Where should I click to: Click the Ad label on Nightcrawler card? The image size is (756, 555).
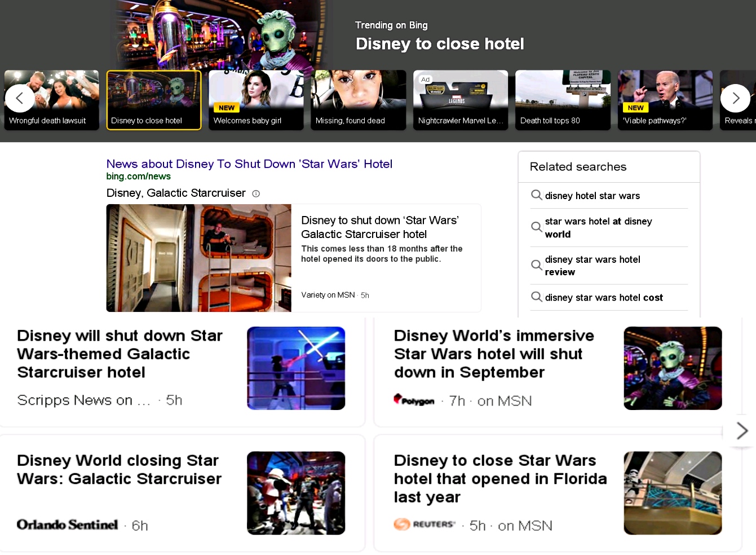425,80
